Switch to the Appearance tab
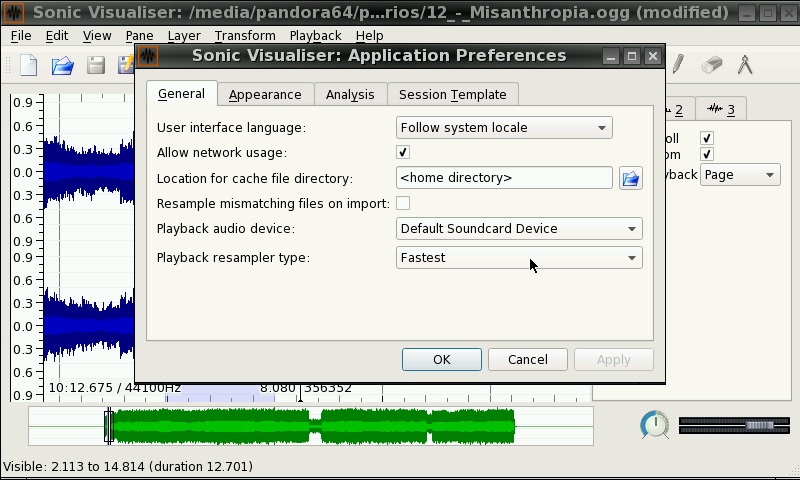 coord(265,94)
